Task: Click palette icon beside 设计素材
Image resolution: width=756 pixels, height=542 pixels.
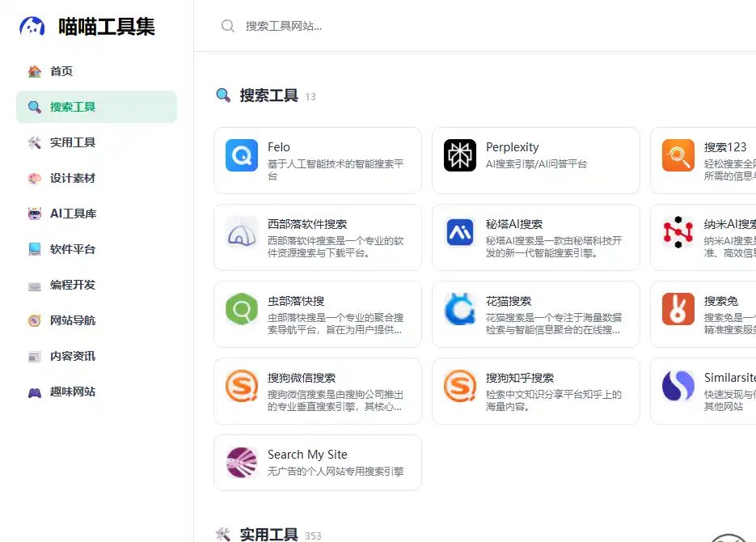Action: click(x=35, y=179)
